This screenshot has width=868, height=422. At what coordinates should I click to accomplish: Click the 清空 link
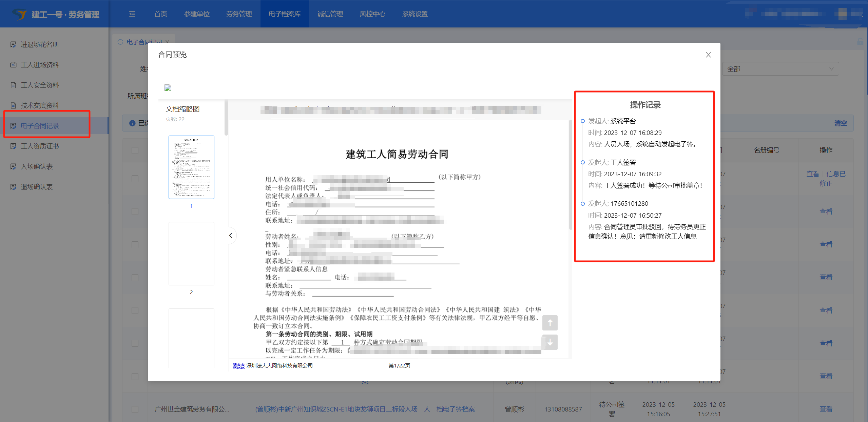tap(840, 123)
